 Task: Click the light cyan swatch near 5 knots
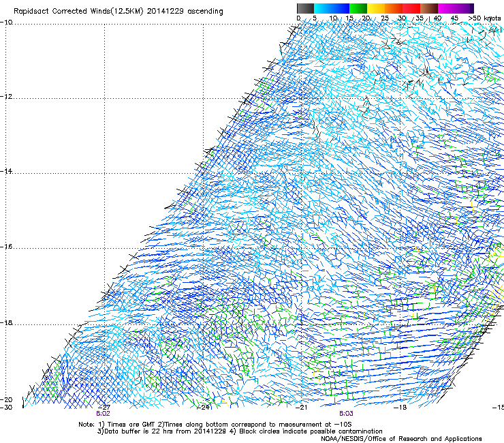(318, 8)
